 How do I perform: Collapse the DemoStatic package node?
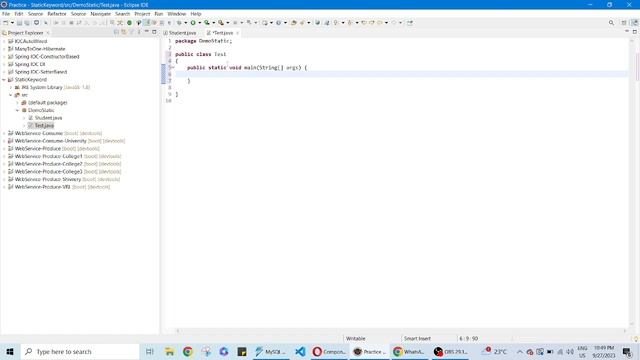click(18, 110)
